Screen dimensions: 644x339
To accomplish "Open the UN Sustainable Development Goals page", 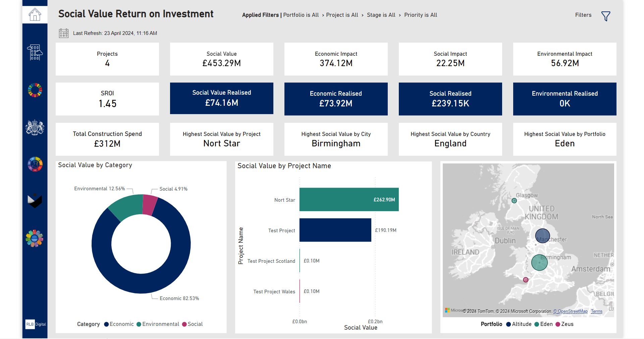I will pyautogui.click(x=35, y=90).
